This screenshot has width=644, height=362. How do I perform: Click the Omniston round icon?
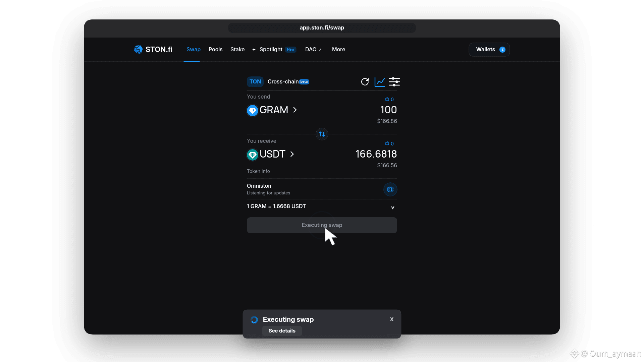click(390, 189)
